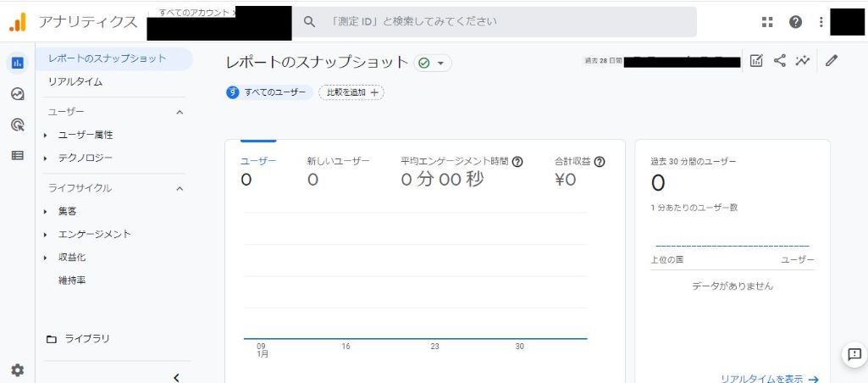Select the 平均エンゲージメント時間 metric tab
Screen dimensions: 868x383
tap(462, 172)
